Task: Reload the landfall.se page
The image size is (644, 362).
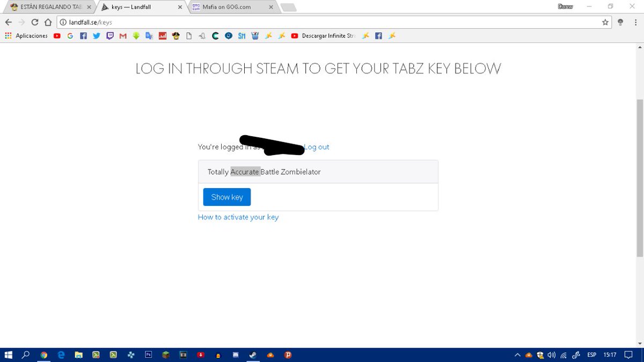Action: 35,22
